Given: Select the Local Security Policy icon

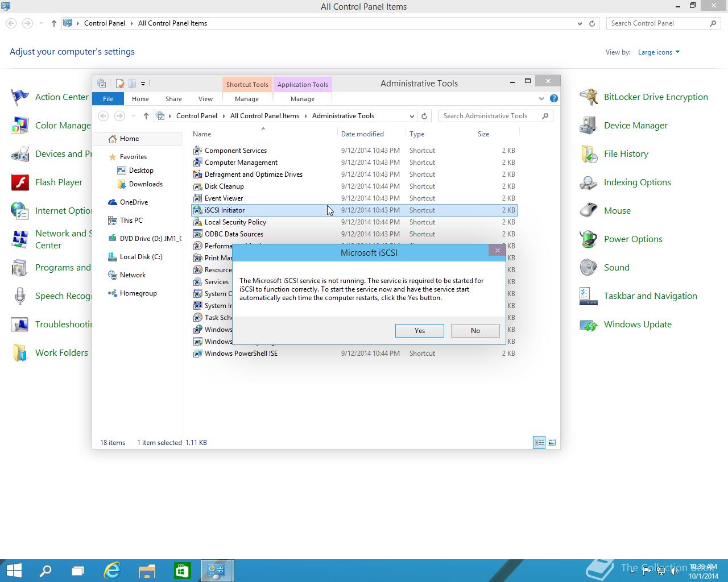Looking at the screenshot, I should pos(197,222).
